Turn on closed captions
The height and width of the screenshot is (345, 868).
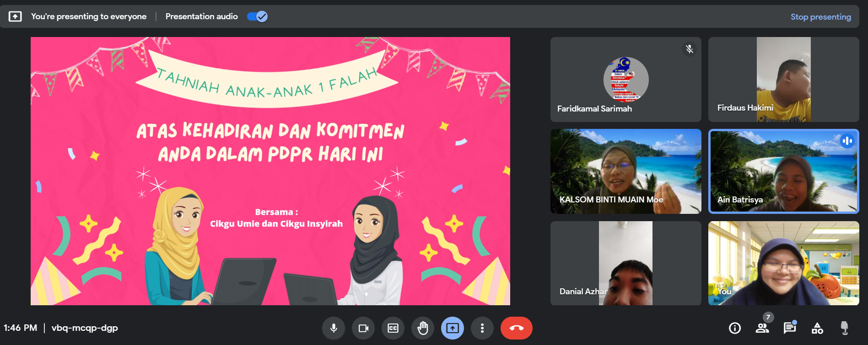click(393, 328)
